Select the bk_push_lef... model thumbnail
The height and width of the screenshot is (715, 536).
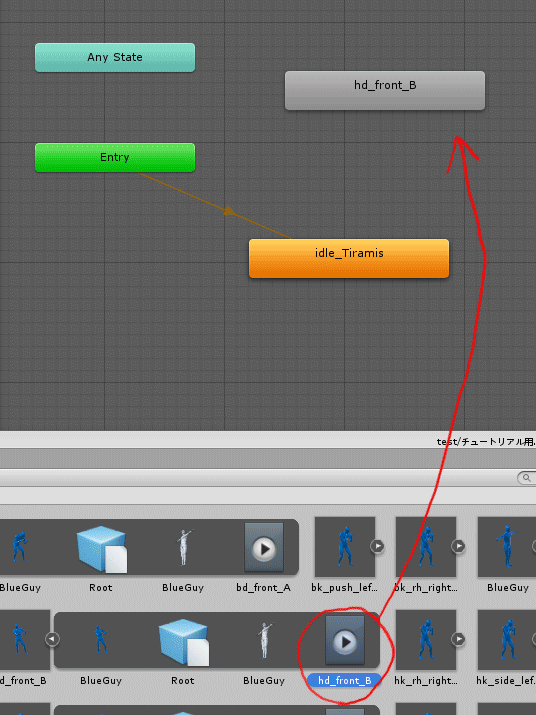(x=345, y=547)
